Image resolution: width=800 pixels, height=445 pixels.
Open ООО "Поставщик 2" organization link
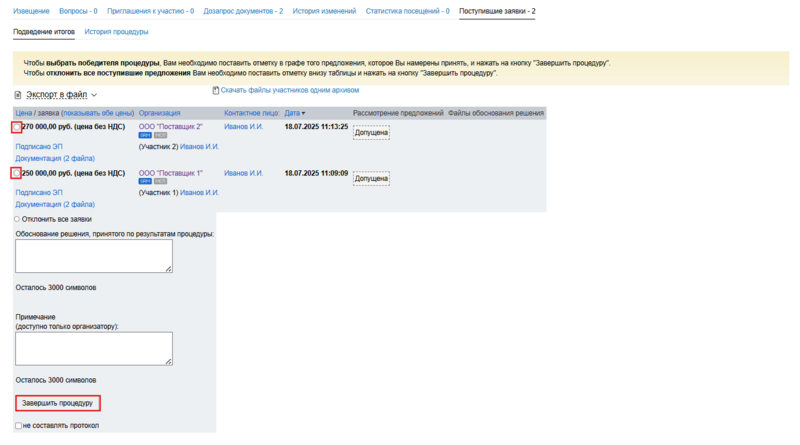pos(170,127)
